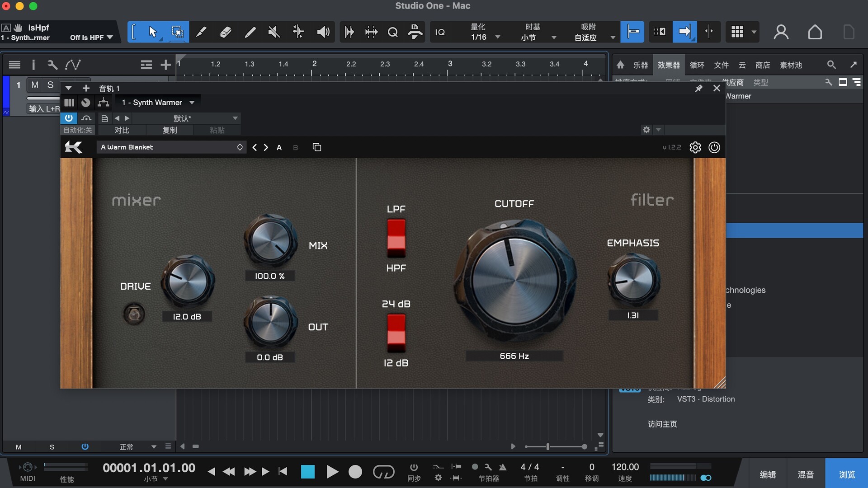Switch to the 循环 browser tab
868x488 pixels.
point(697,65)
